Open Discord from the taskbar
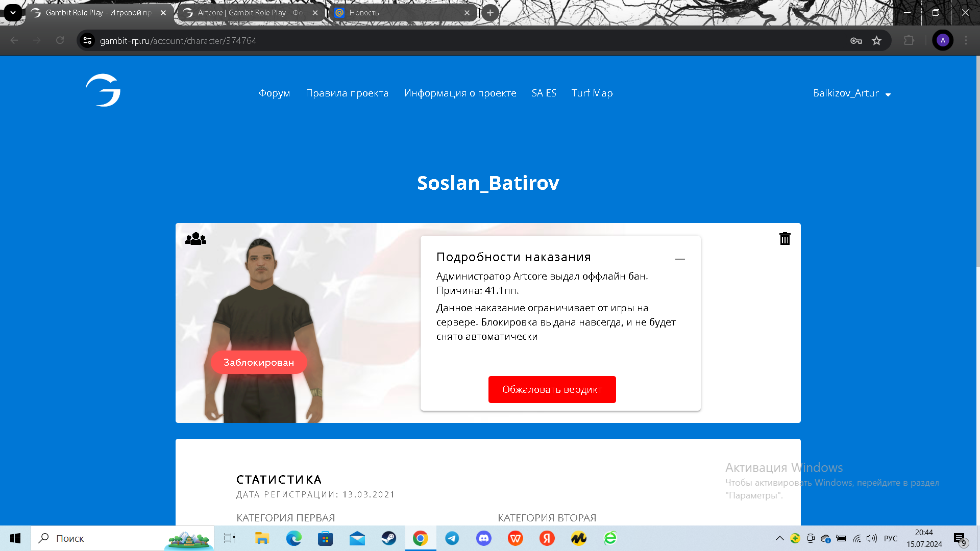This screenshot has width=980, height=551. pyautogui.click(x=483, y=538)
